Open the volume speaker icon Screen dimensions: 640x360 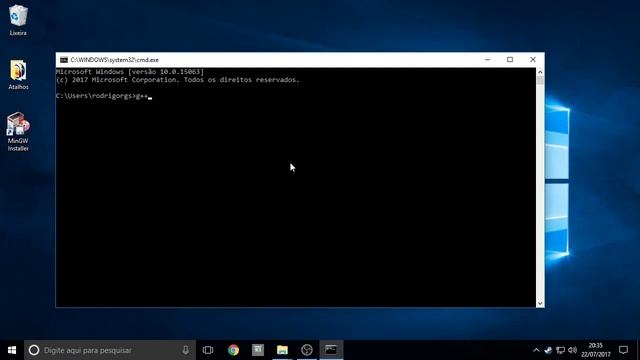(572, 350)
